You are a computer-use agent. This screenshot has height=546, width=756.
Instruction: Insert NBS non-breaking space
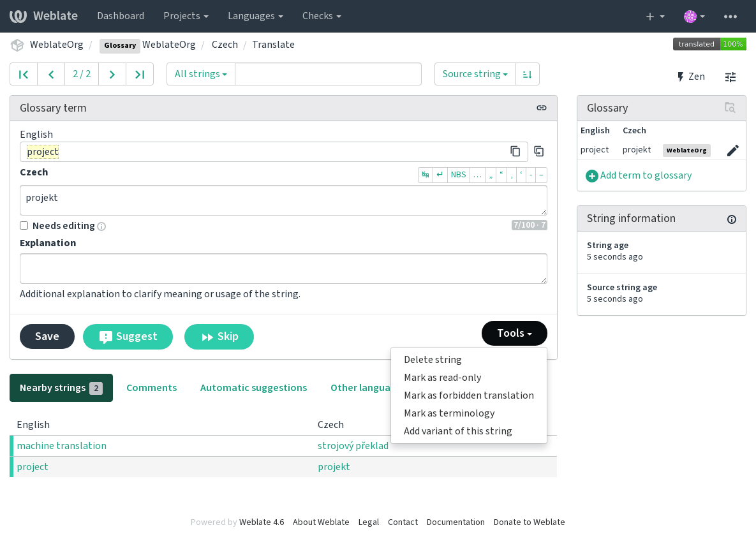click(459, 175)
